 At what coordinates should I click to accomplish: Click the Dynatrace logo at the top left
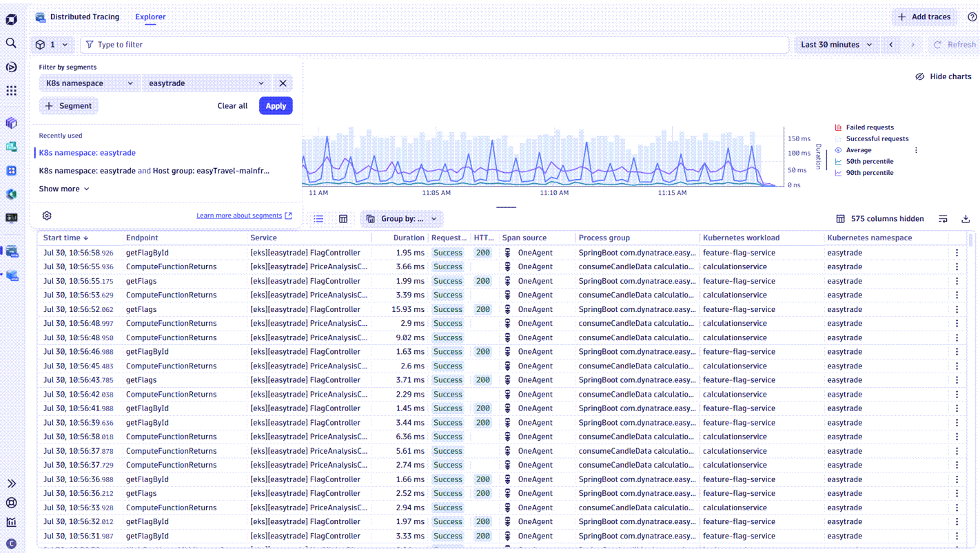click(x=10, y=17)
